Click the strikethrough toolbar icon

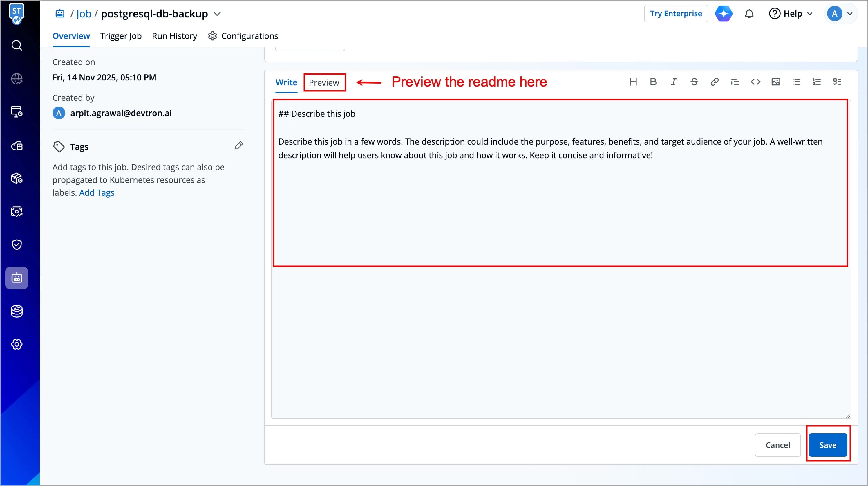coord(694,82)
